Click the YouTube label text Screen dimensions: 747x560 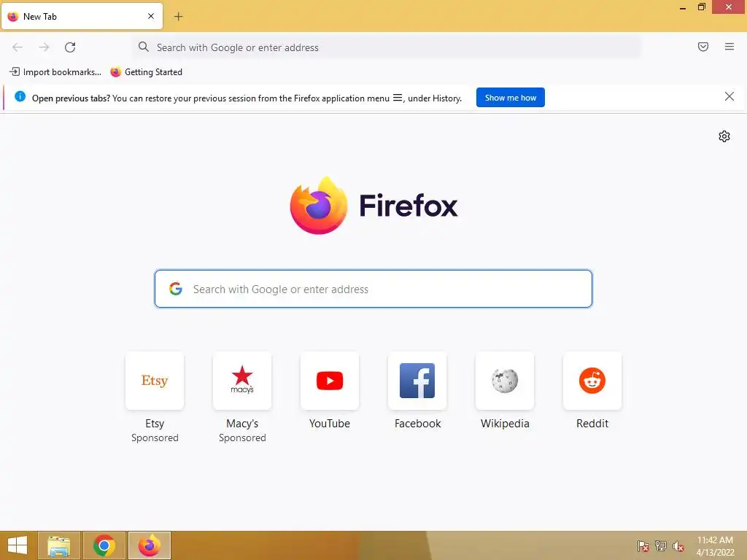(x=330, y=424)
